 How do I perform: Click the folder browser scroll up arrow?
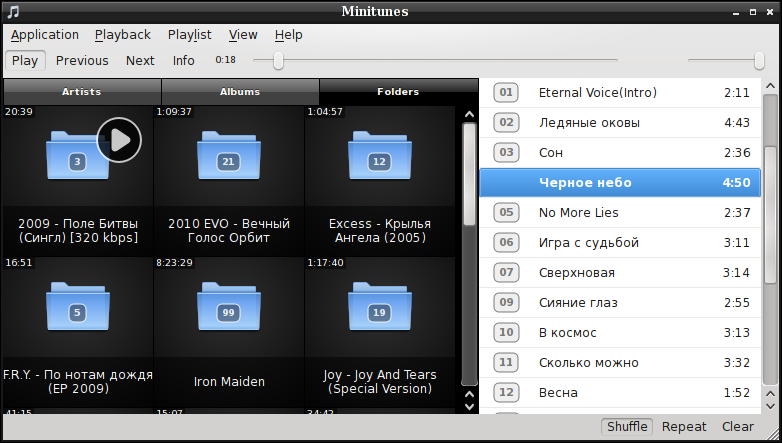click(469, 114)
